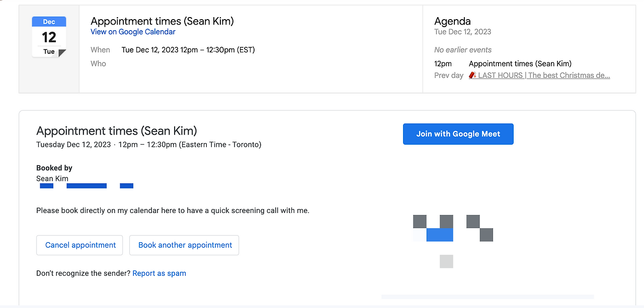The width and height of the screenshot is (644, 308).
Task: Report the sender as spam
Action: (x=159, y=273)
